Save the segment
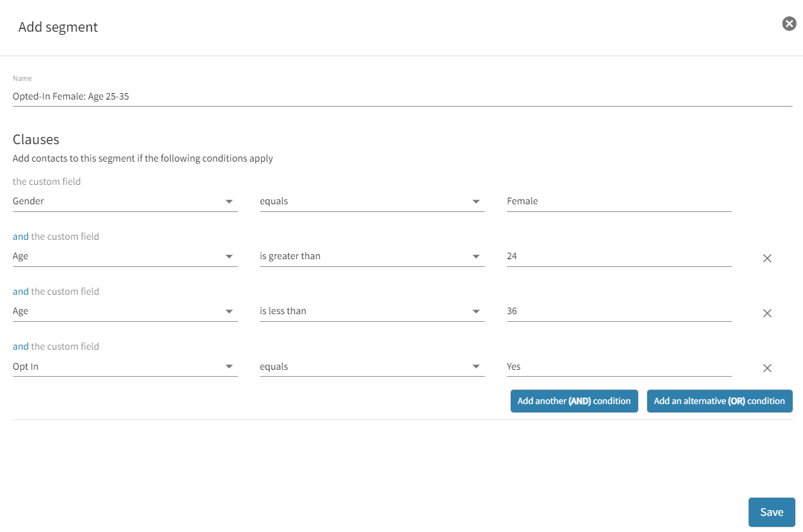The image size is (803, 532). point(771,513)
